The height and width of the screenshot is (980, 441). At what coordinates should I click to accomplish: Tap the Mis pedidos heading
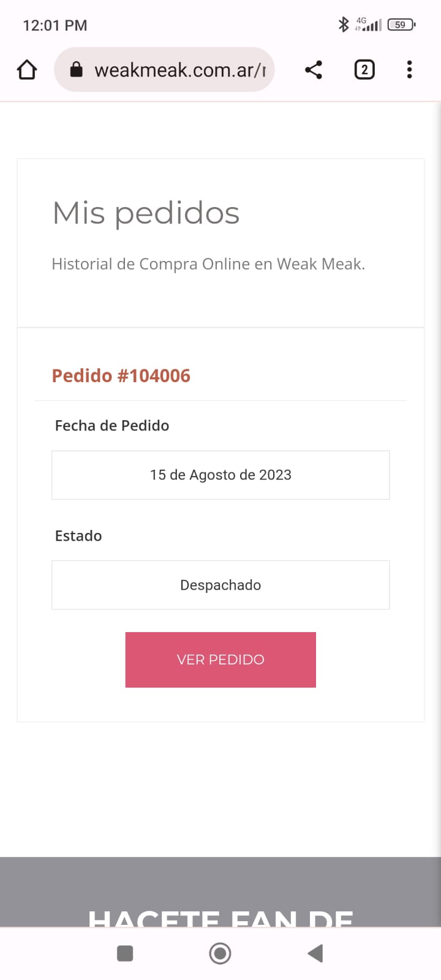(146, 213)
